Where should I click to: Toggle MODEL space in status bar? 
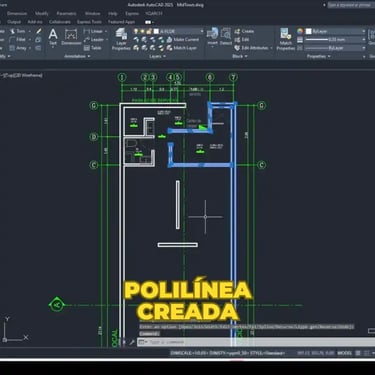(x=345, y=353)
